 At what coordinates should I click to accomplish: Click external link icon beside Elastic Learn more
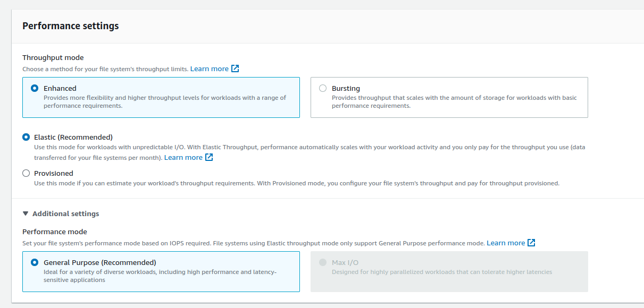(208, 157)
